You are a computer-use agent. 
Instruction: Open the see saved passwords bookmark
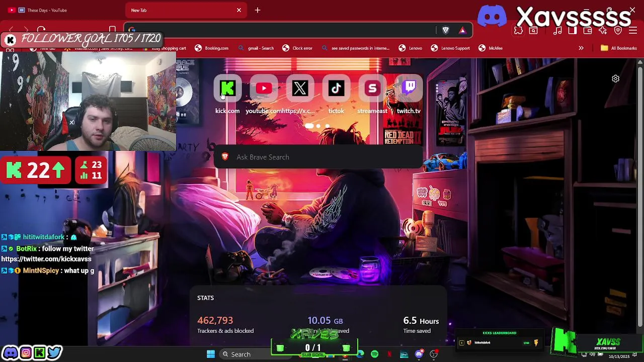(355, 48)
